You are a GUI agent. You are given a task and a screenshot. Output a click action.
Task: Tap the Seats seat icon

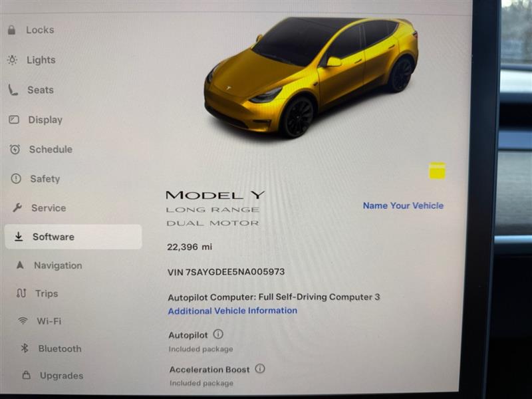tap(13, 90)
